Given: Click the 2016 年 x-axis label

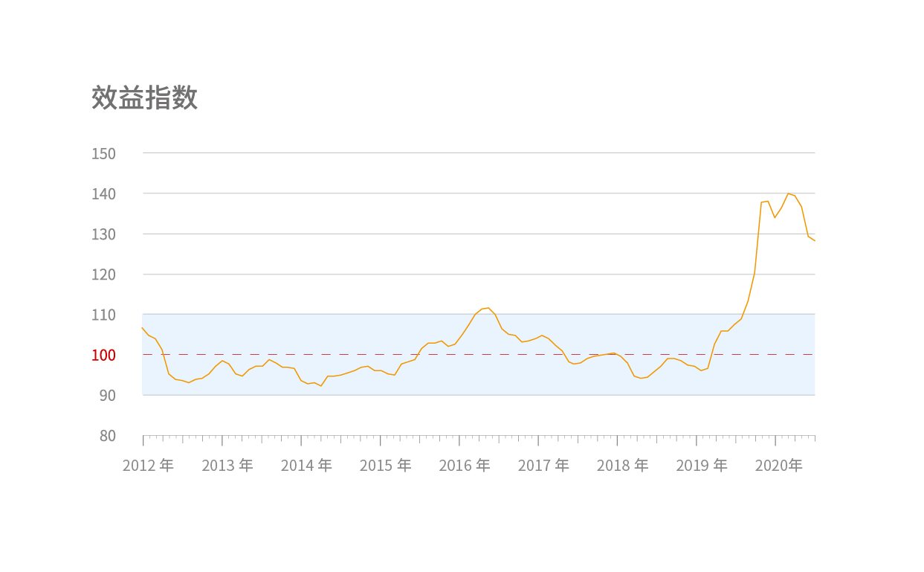Looking at the screenshot, I should point(465,466).
